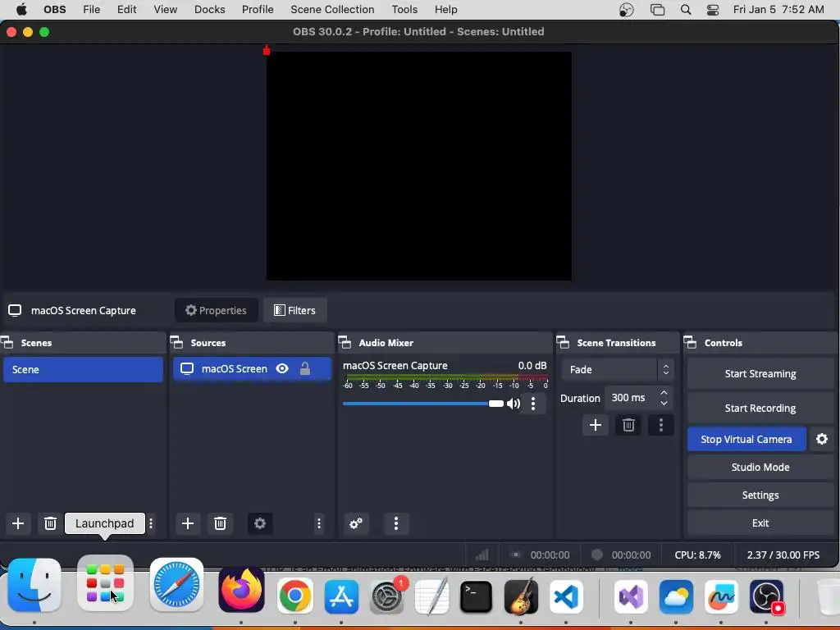
Task: Adjust the macOS Screen Capture volume slider
Action: (x=423, y=404)
